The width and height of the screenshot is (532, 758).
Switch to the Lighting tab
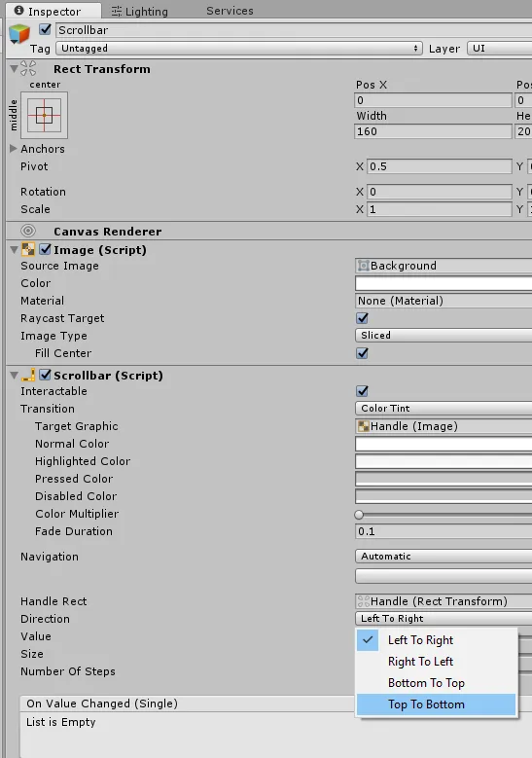click(x=140, y=11)
